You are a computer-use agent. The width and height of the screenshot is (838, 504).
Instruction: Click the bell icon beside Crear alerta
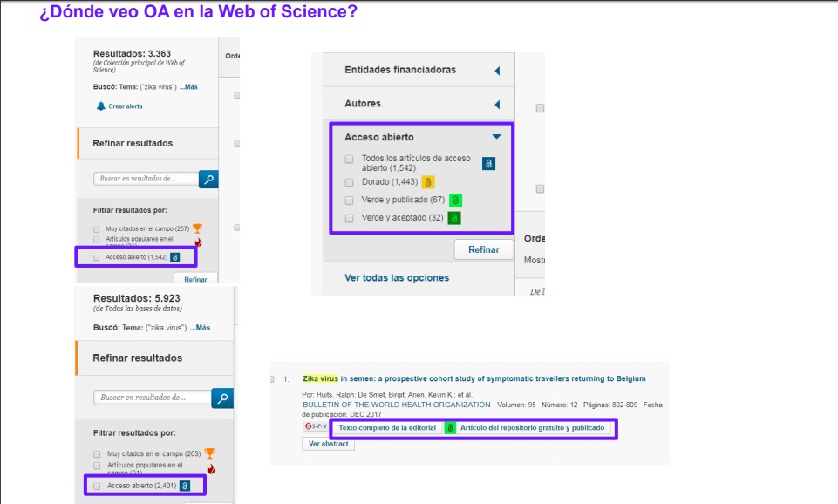pyautogui.click(x=100, y=106)
